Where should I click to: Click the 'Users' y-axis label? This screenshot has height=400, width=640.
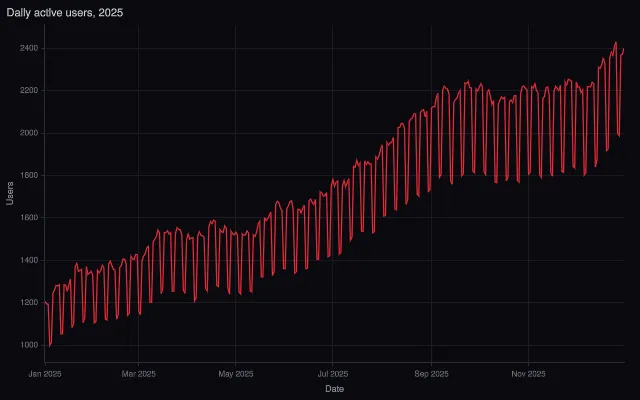point(10,193)
